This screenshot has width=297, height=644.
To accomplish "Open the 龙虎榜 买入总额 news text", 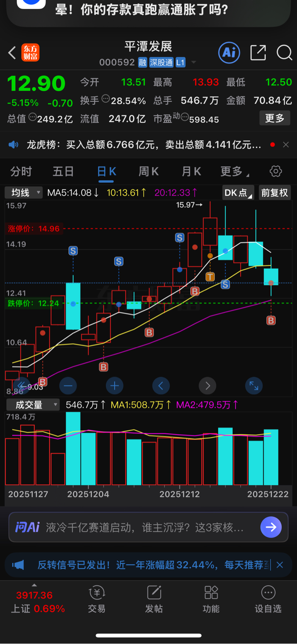I will coord(143,145).
